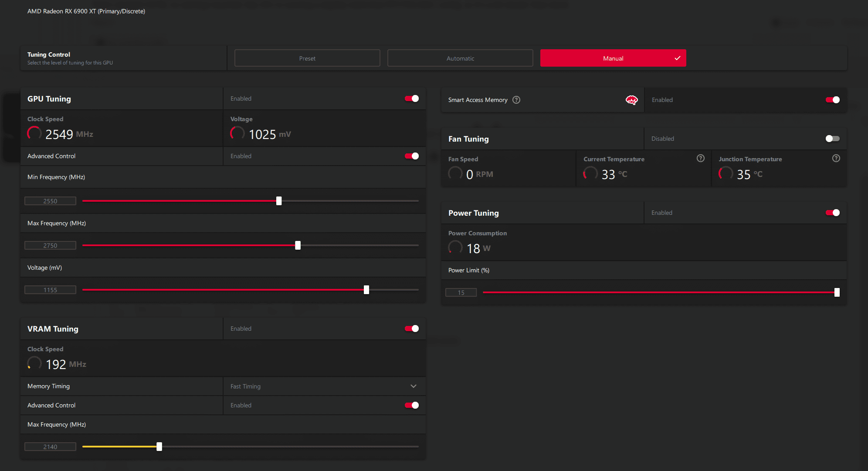Click the Manual tuning button
This screenshot has width=868, height=471.
coord(613,58)
